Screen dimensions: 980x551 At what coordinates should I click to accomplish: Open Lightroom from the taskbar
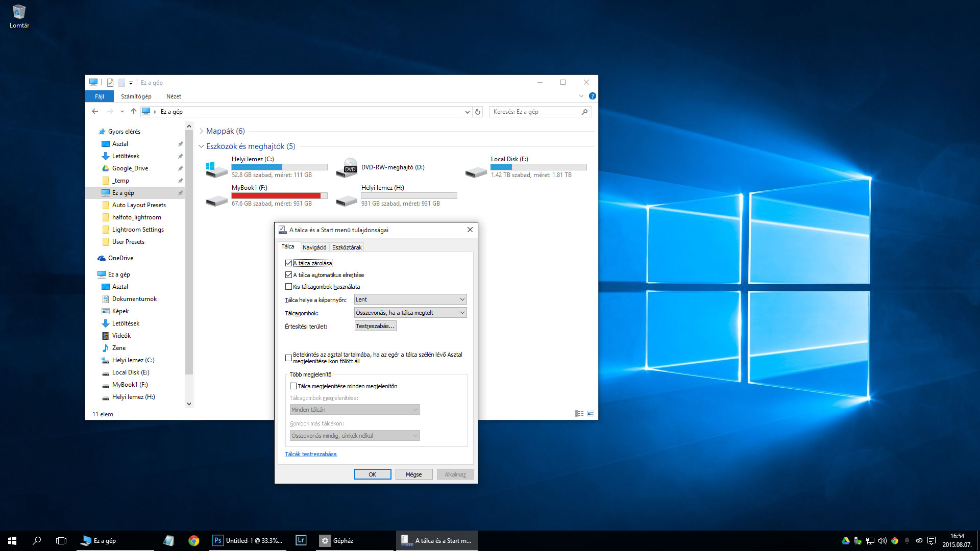301,541
